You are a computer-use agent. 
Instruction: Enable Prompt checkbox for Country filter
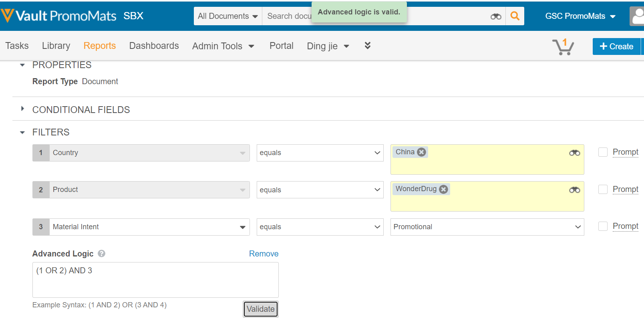pyautogui.click(x=603, y=152)
